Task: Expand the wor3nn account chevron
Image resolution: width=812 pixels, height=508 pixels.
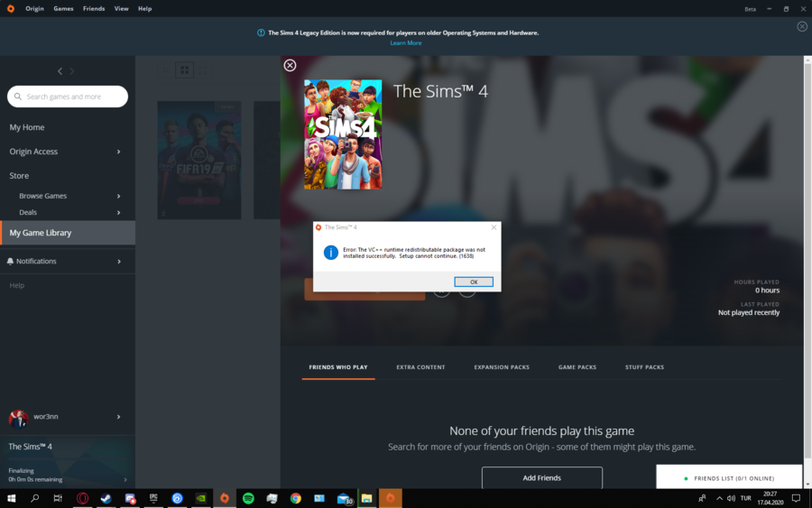Action: click(118, 417)
